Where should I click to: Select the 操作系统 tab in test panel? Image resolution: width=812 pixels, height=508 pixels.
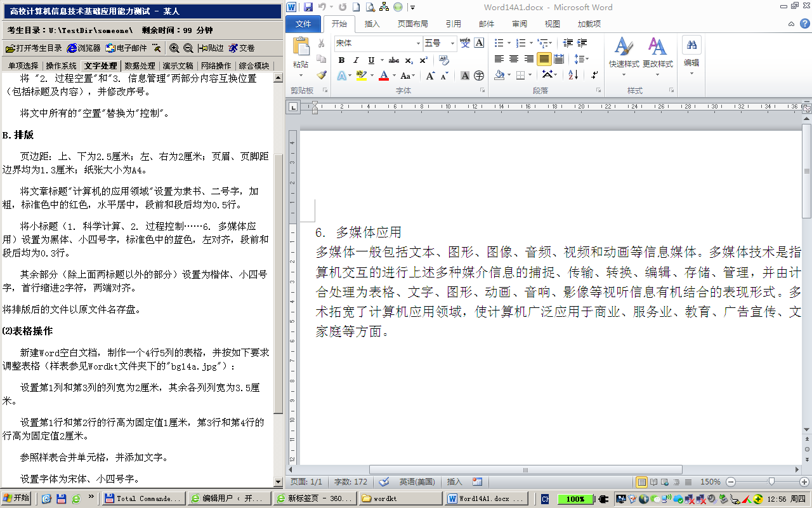(x=61, y=65)
